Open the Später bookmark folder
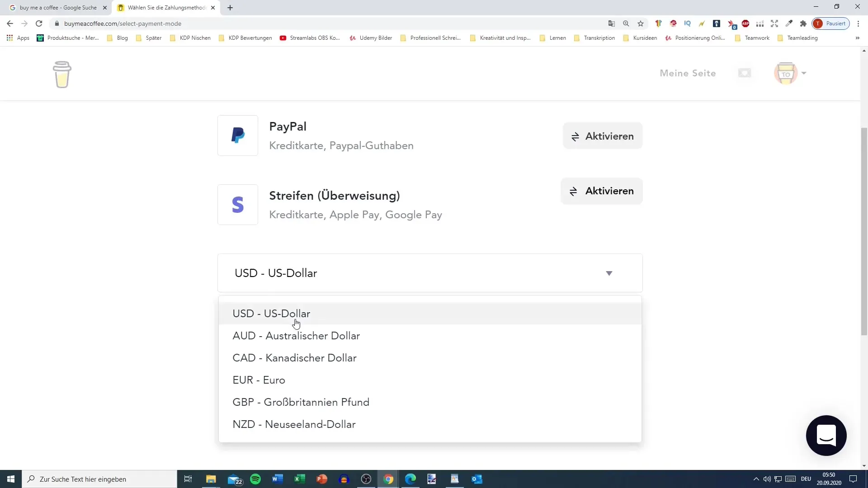The image size is (868, 488). (149, 38)
